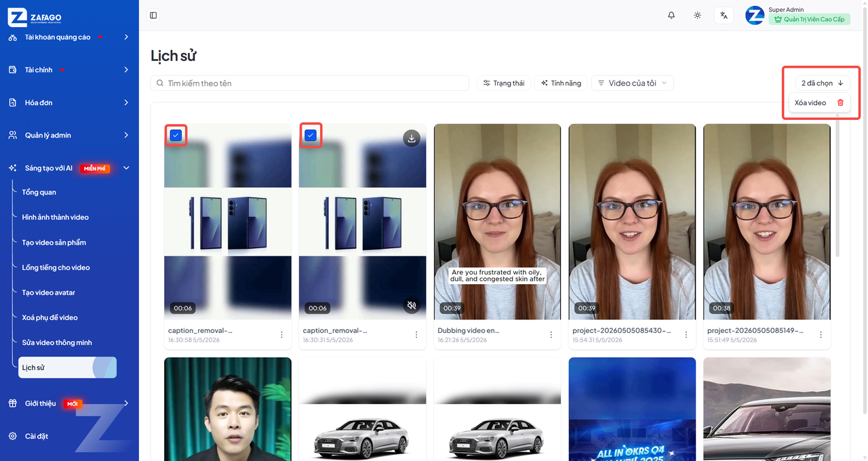Click the Quản lý admin users icon
This screenshot has height=461, width=868.
[12, 135]
